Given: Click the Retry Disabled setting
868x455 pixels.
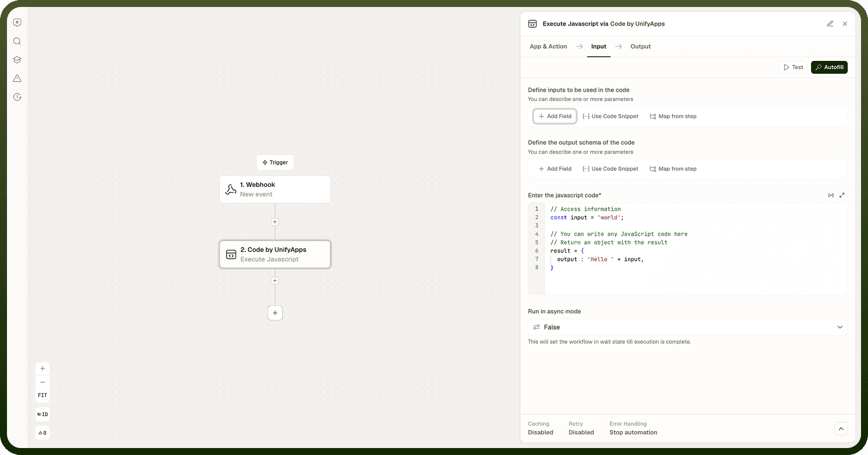Looking at the screenshot, I should [x=581, y=428].
